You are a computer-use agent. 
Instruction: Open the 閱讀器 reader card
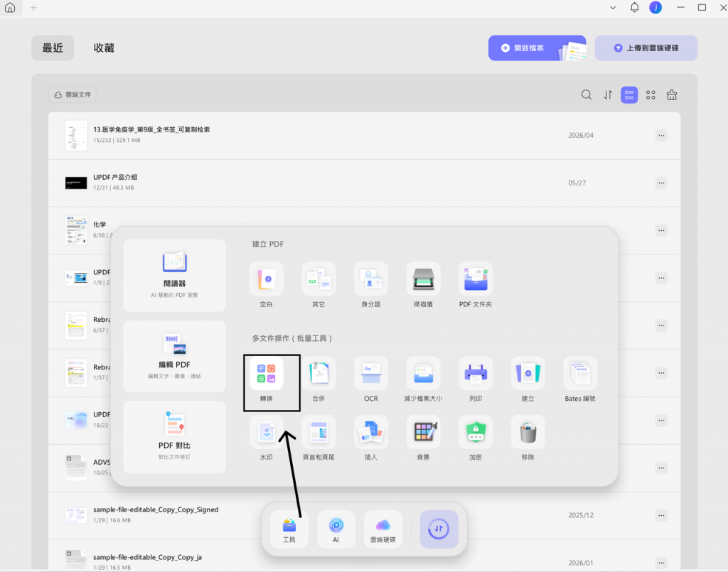point(175,276)
